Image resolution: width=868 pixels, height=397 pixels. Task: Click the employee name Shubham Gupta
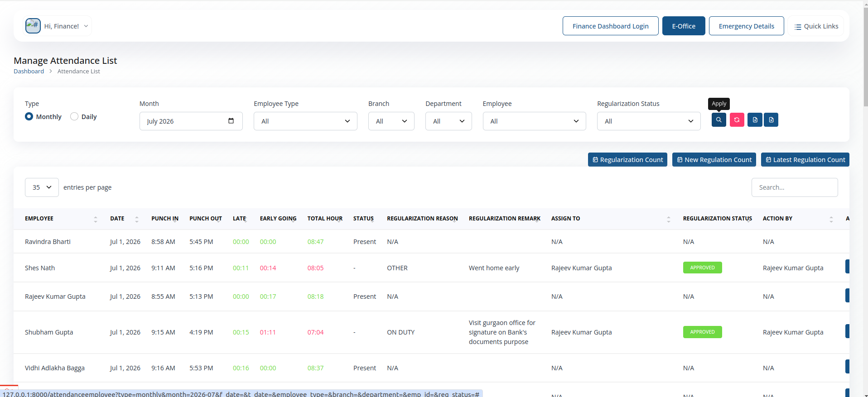click(x=49, y=332)
